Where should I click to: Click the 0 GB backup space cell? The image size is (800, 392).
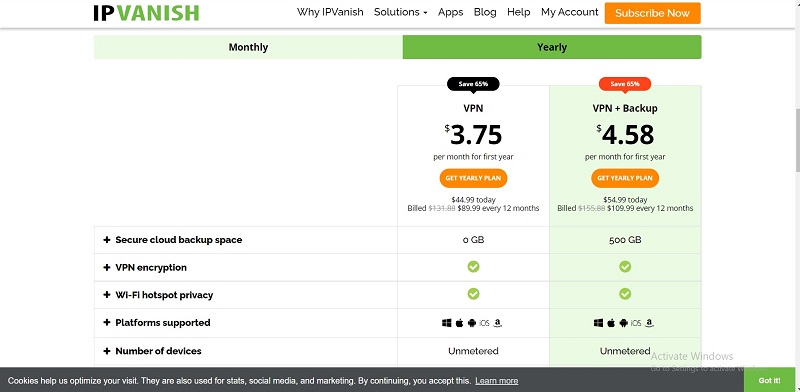point(473,240)
